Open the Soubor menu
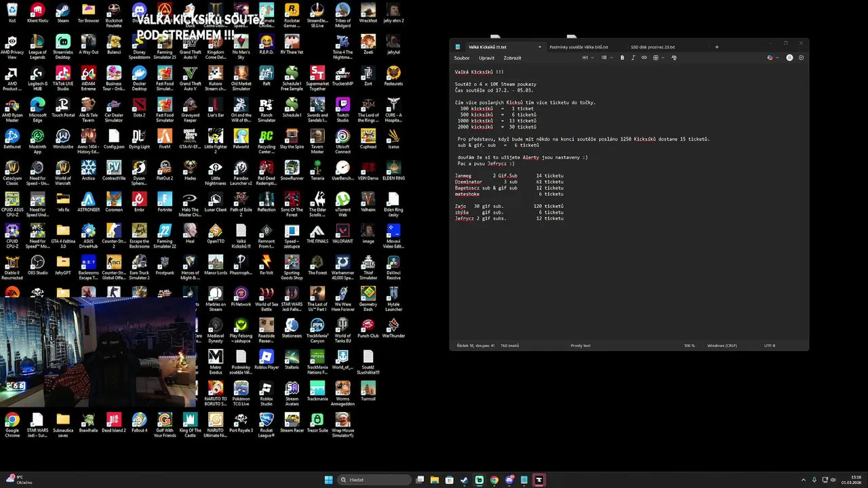This screenshot has width=868, height=488. (462, 58)
